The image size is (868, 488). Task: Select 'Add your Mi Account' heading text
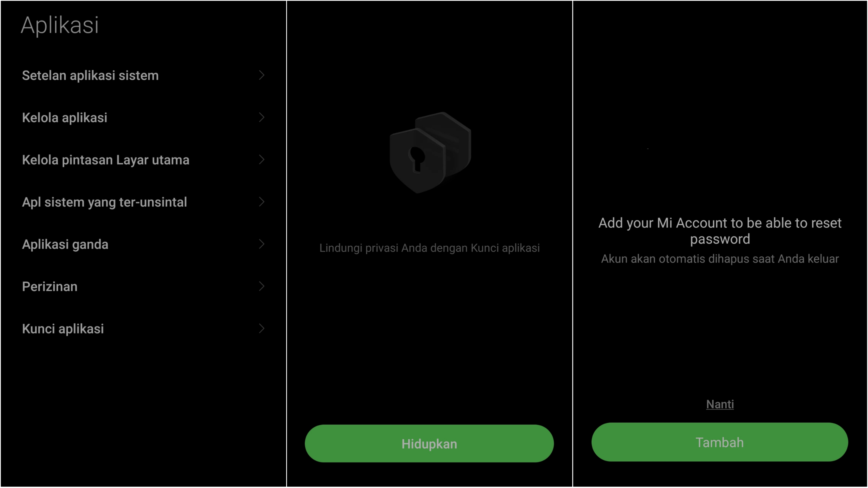tap(720, 231)
